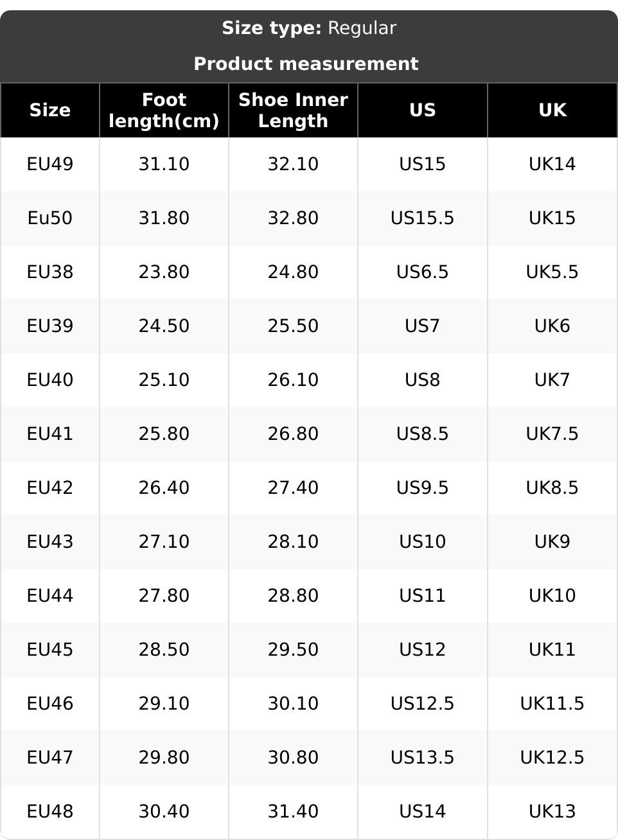The width and height of the screenshot is (618, 840).
Task: Select the EU48 size cell
Action: point(50,812)
